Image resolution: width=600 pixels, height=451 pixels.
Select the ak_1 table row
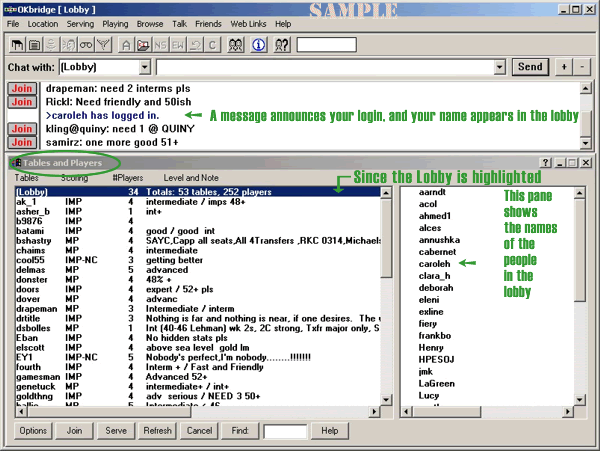point(198,202)
